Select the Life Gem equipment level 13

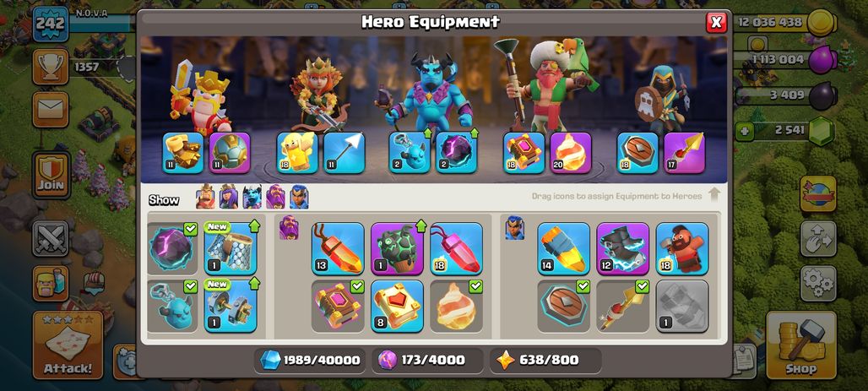click(x=338, y=248)
